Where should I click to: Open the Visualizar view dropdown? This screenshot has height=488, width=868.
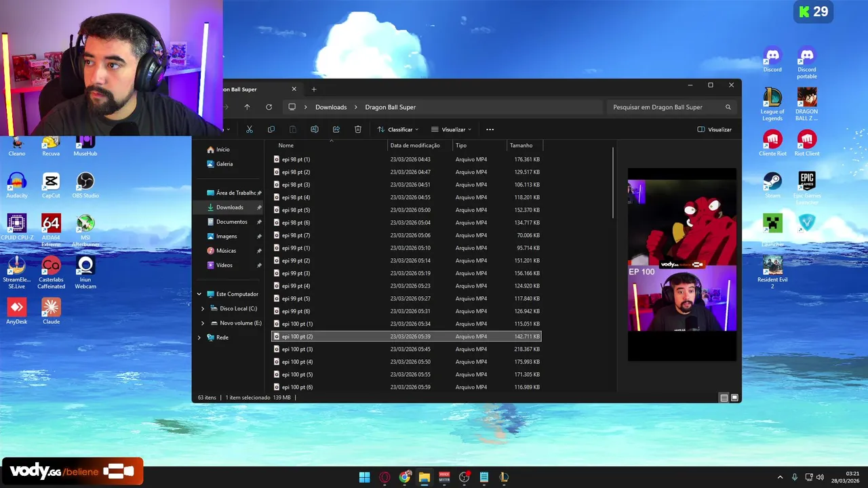pyautogui.click(x=452, y=129)
